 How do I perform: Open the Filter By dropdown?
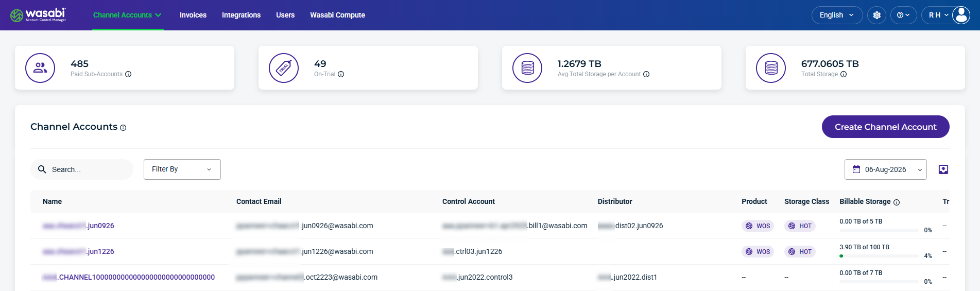coord(182,169)
